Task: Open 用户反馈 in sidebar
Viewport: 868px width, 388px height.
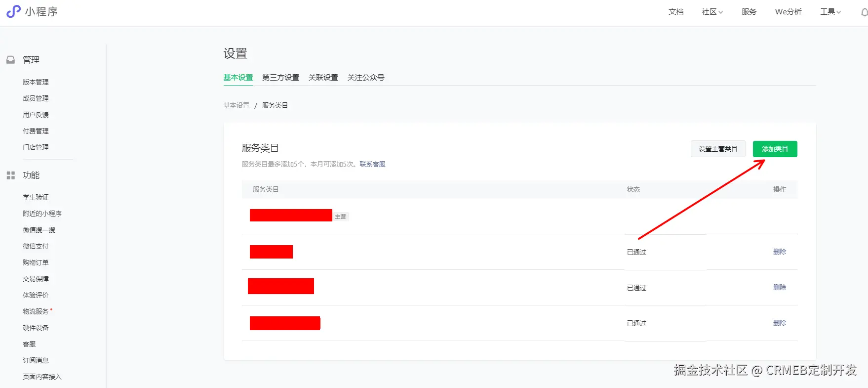Action: coord(36,115)
